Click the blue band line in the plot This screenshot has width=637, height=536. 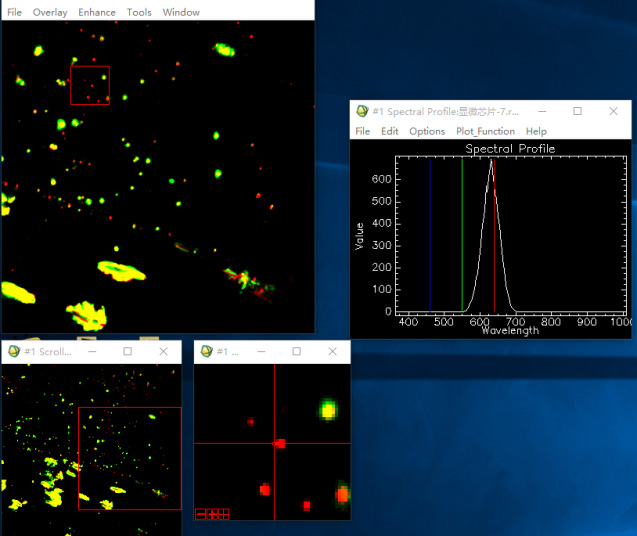coord(430,240)
